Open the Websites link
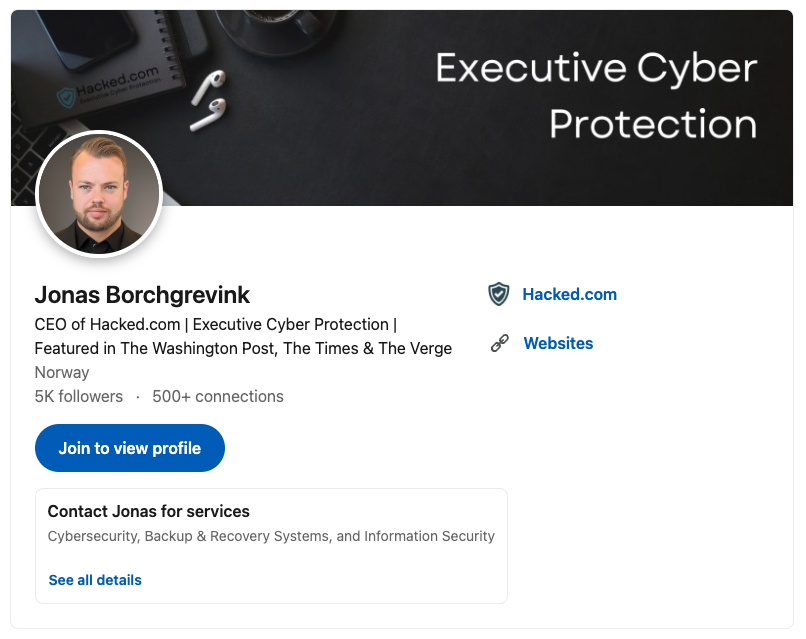Screen dimensions: 806x639 click(x=558, y=343)
